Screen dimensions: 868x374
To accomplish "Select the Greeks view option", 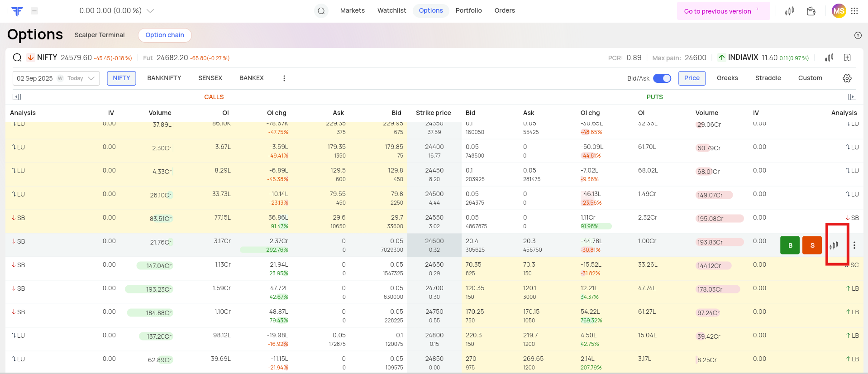I will (x=727, y=78).
